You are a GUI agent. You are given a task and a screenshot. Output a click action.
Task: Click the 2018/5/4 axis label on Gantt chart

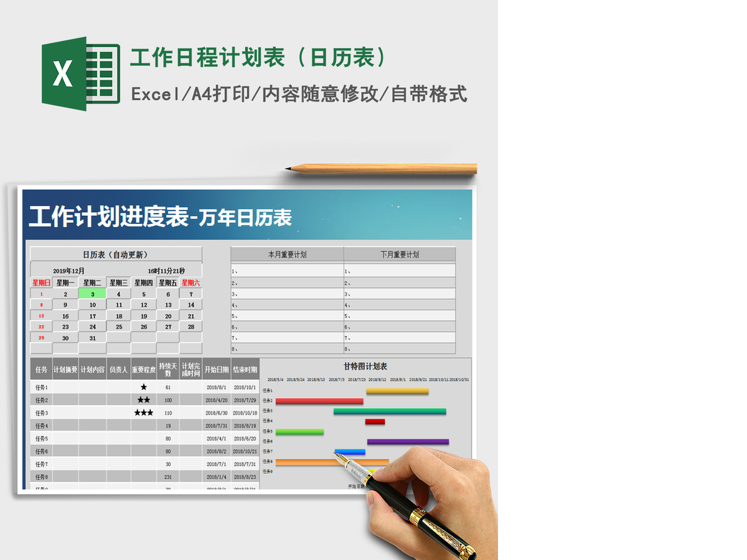pyautogui.click(x=276, y=380)
